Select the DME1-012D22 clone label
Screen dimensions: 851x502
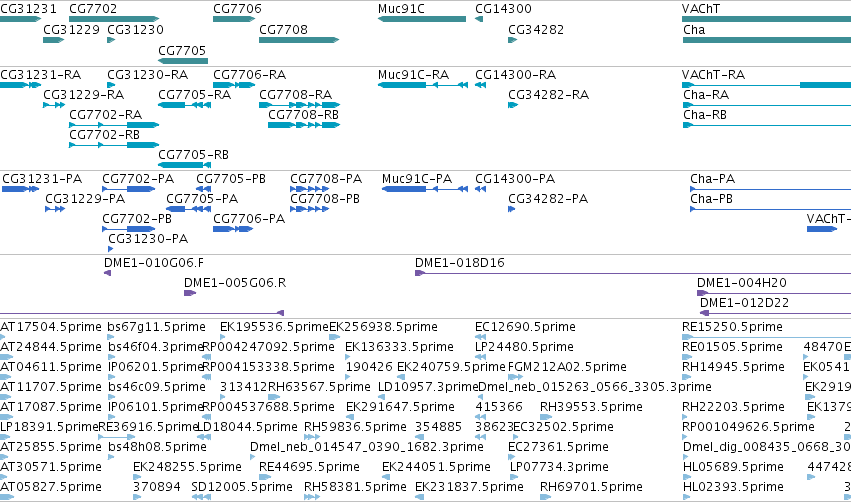[744, 303]
